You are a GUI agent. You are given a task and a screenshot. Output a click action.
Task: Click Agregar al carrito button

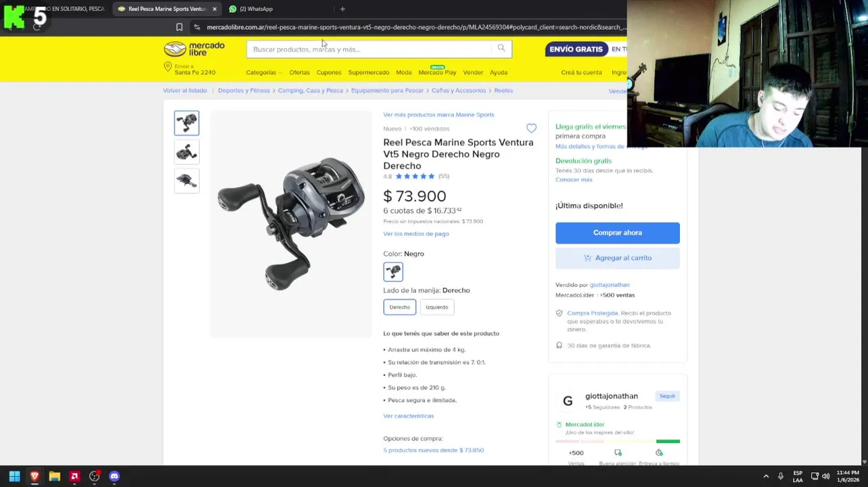[x=618, y=258]
